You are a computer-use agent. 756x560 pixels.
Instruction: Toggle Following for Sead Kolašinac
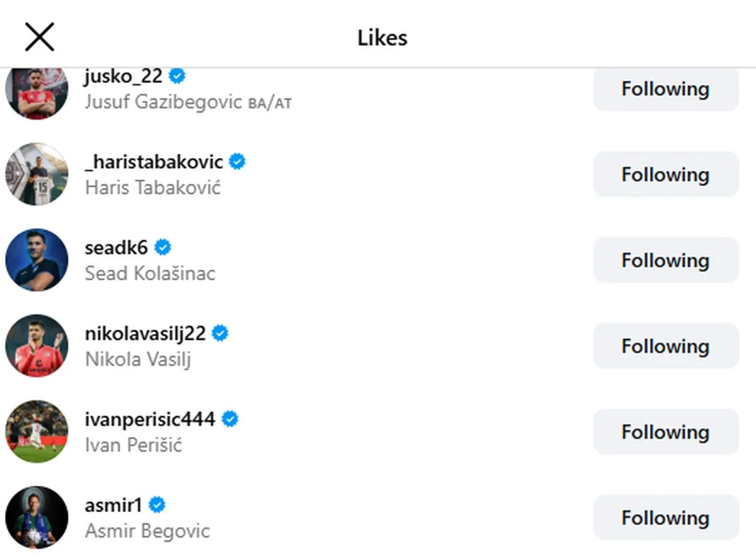click(x=665, y=260)
